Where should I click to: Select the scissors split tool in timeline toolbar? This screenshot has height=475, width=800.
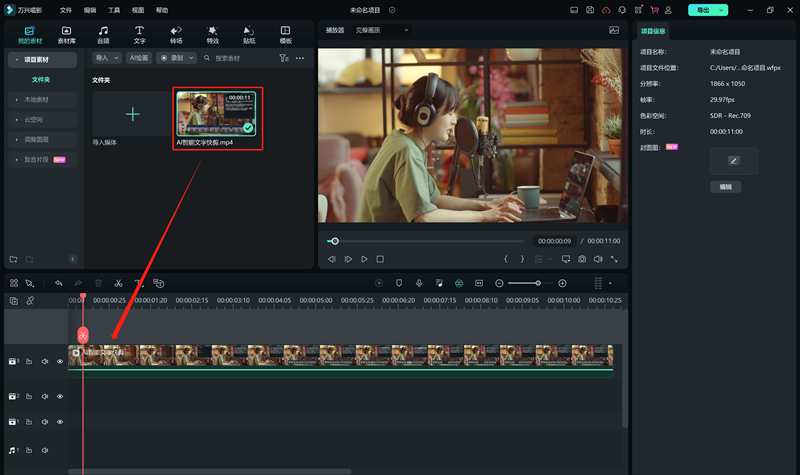[x=118, y=283]
